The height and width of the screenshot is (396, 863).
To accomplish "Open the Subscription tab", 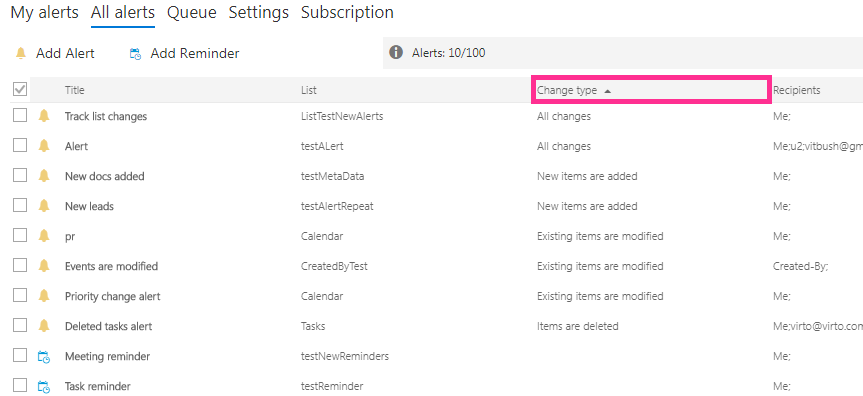I will (x=347, y=12).
